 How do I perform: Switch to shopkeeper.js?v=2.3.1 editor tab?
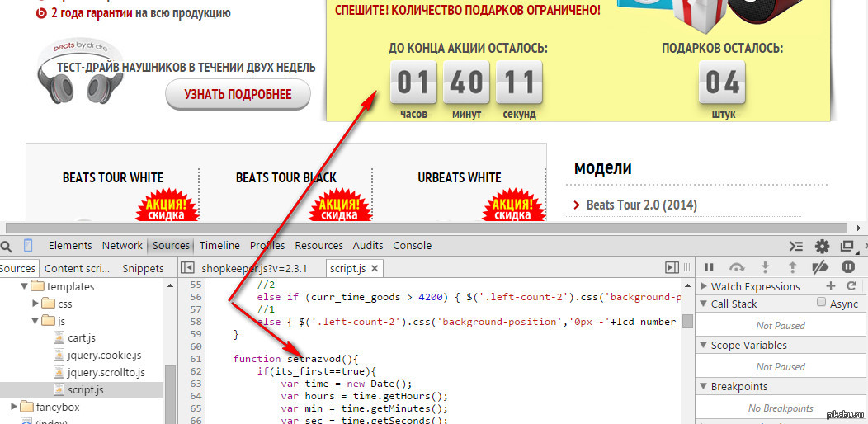[x=254, y=268]
